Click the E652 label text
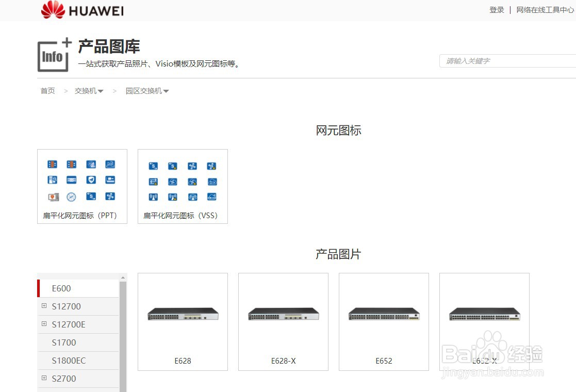Image resolution: width=576 pixels, height=392 pixels. [x=384, y=361]
